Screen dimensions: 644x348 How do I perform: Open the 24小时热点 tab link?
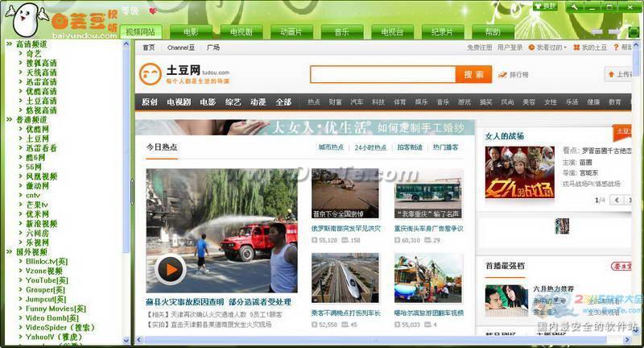370,147
